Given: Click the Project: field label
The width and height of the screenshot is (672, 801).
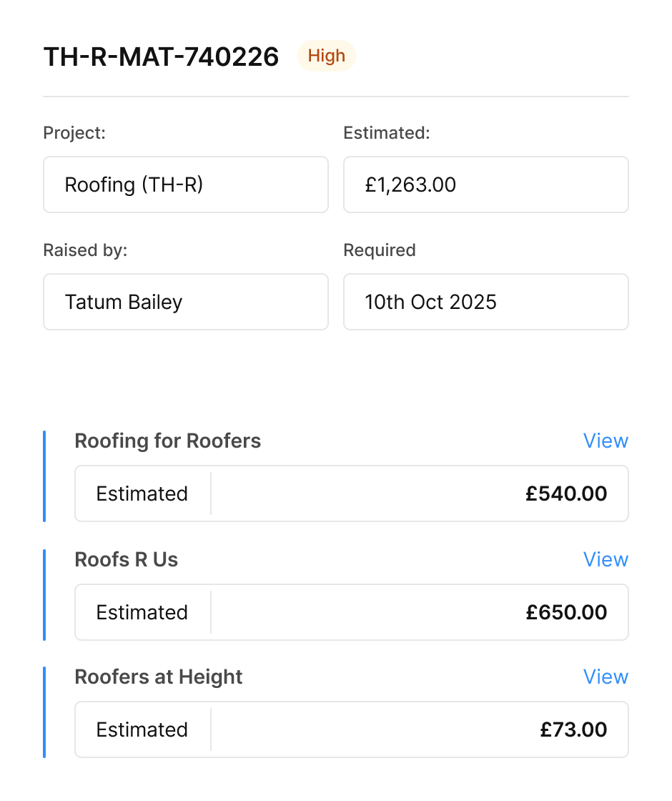Looking at the screenshot, I should [x=74, y=133].
